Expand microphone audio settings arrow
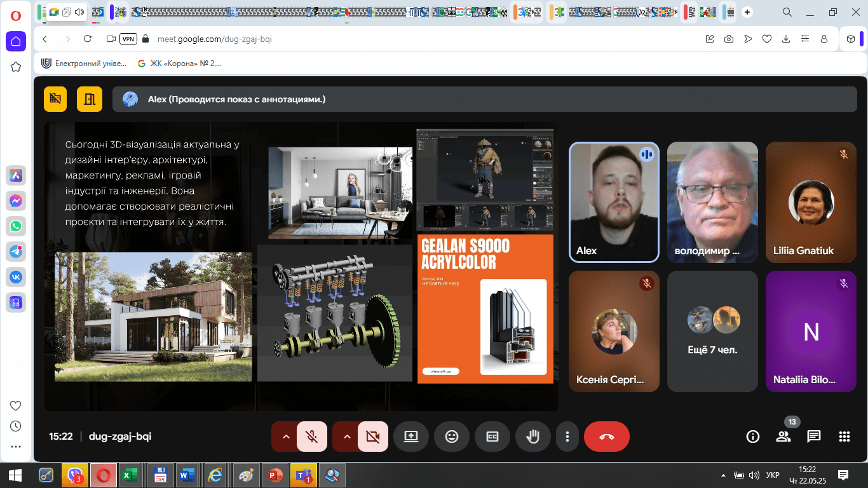Viewport: 868px width, 488px height. 285,437
